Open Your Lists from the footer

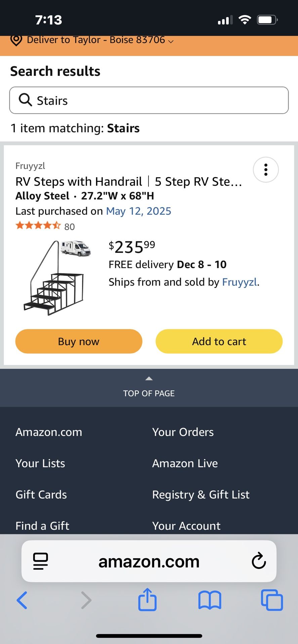point(40,463)
